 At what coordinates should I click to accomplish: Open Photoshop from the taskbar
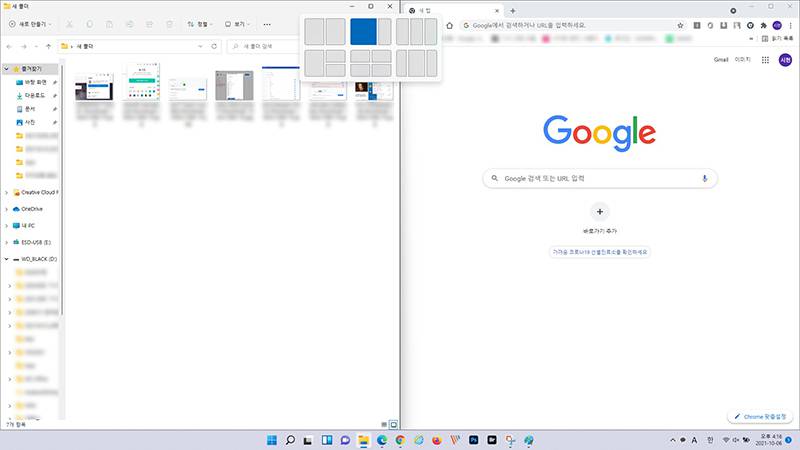(473, 440)
